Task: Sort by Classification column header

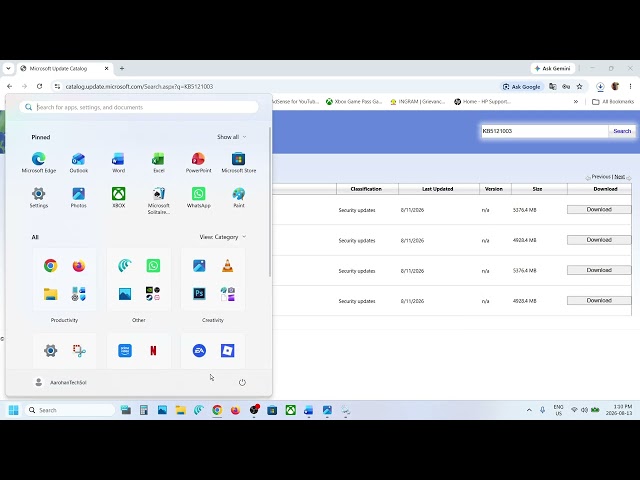Action: coord(366,189)
